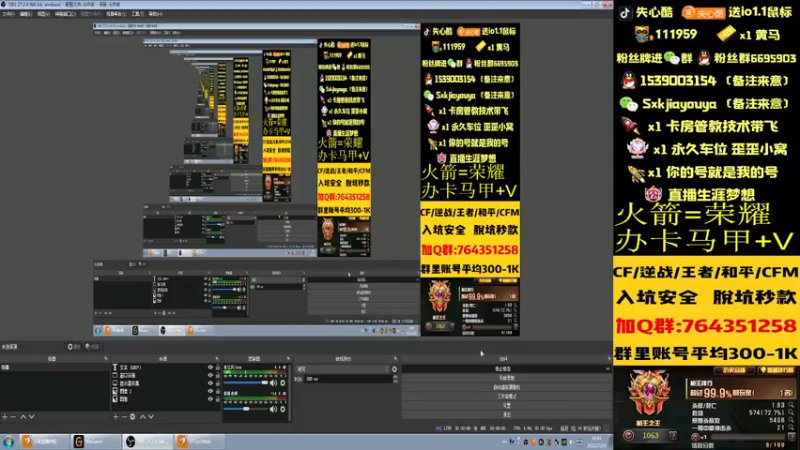Open transition properties gear icon
Screen dimensions: 800x450
[394, 369]
